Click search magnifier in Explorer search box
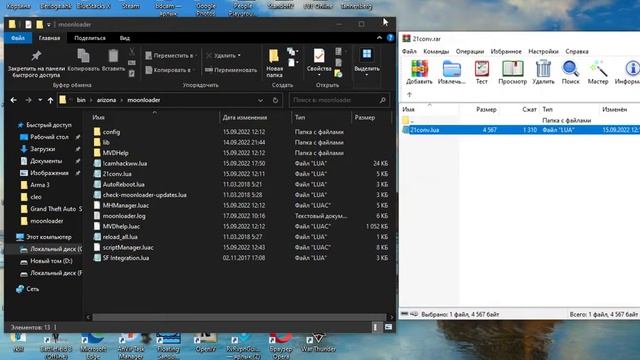Screen dimensions: 640x360 [382, 100]
